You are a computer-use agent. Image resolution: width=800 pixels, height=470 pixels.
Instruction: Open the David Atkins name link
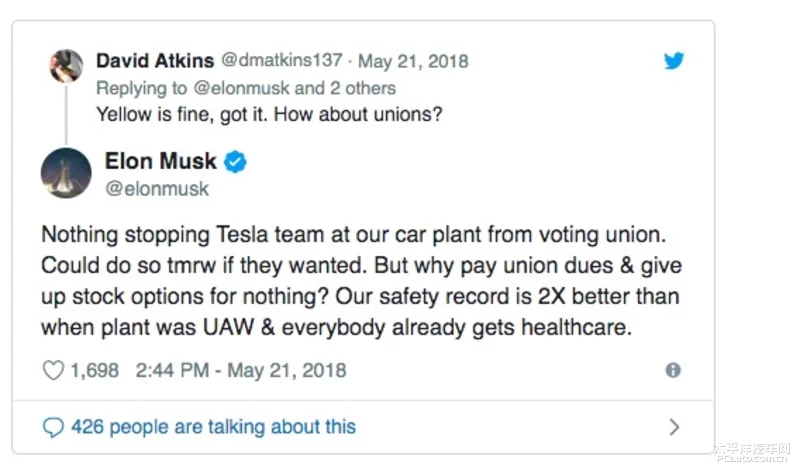155,61
